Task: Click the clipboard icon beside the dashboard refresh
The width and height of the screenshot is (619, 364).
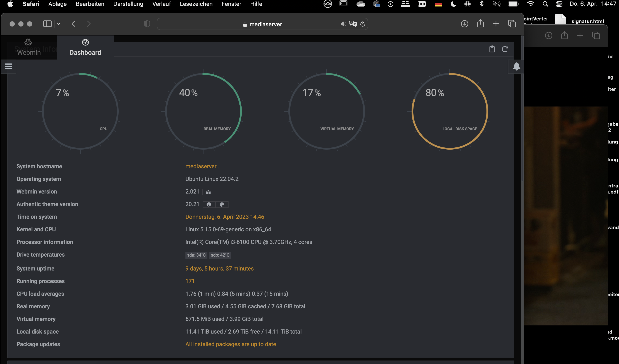Action: (x=492, y=49)
